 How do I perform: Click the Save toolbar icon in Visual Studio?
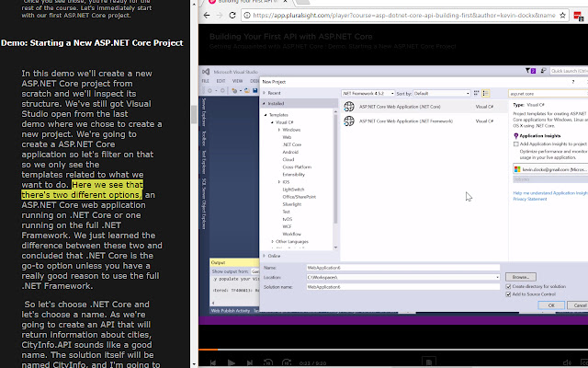pyautogui.click(x=255, y=90)
